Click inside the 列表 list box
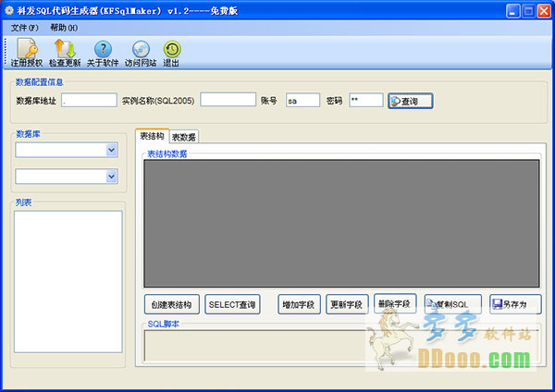Viewport: 555px width, 392px height. (68, 282)
